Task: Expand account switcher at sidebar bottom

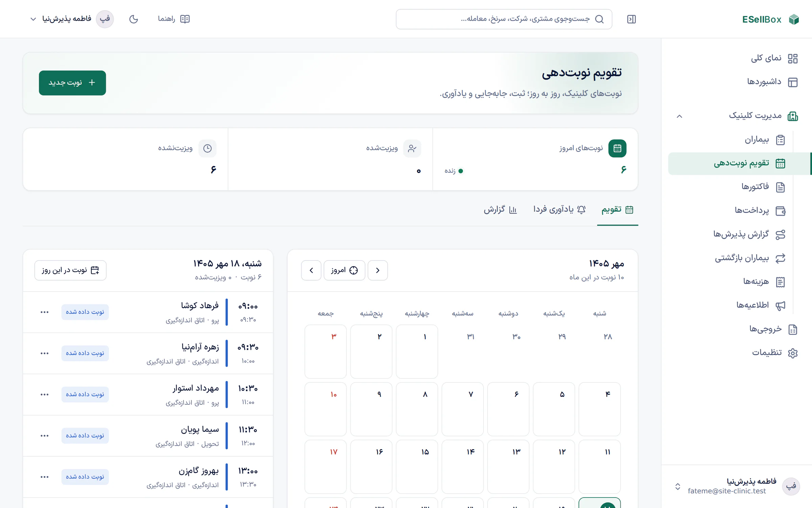Action: click(678, 487)
